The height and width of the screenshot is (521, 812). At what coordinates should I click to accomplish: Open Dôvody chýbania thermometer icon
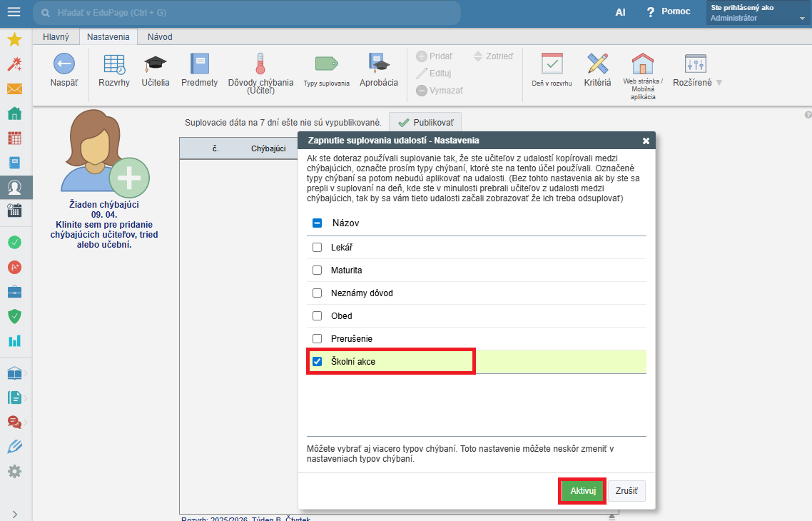coord(260,64)
